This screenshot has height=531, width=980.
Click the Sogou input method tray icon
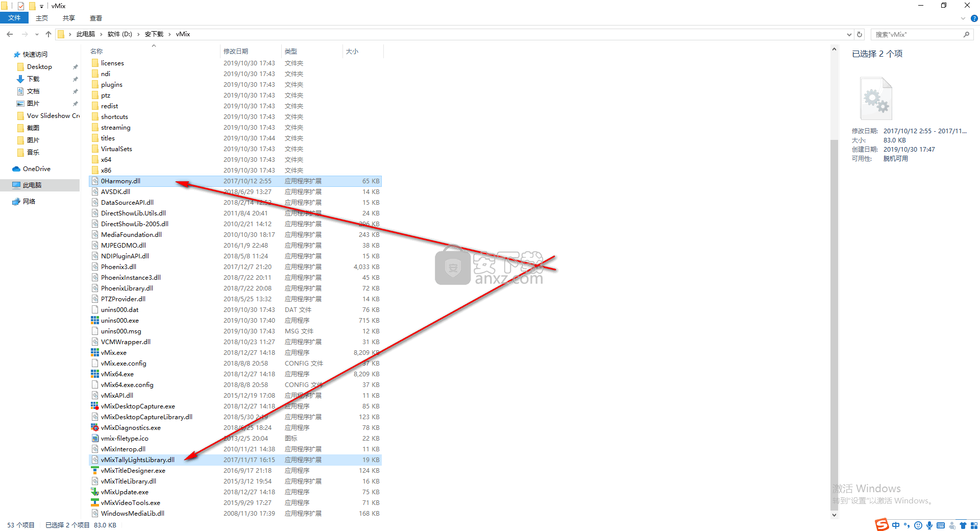[881, 524]
